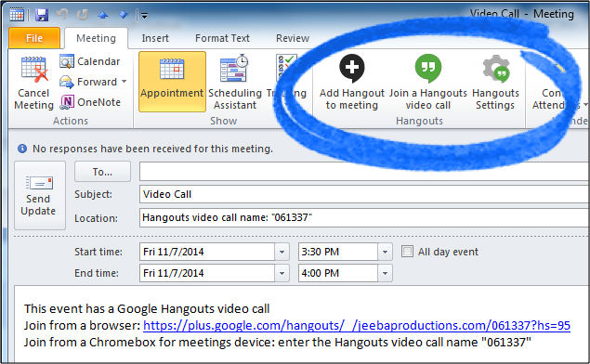Expand the Forward dropdown arrow
This screenshot has width=590, height=364.
point(125,81)
